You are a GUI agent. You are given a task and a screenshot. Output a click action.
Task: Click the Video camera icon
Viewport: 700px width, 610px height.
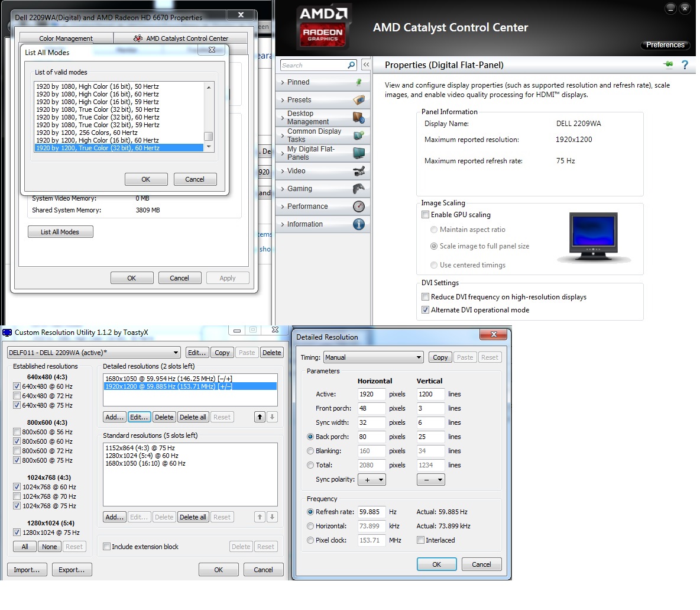pos(358,171)
